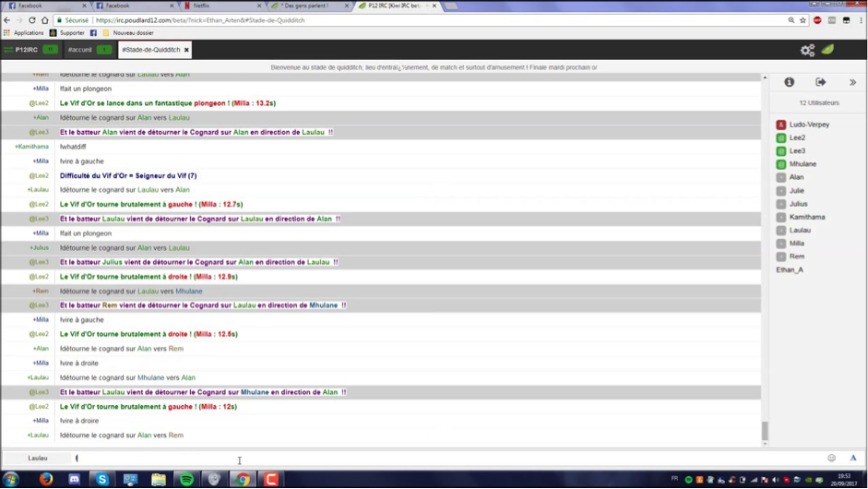Click the red adblock extension icon

point(817,20)
